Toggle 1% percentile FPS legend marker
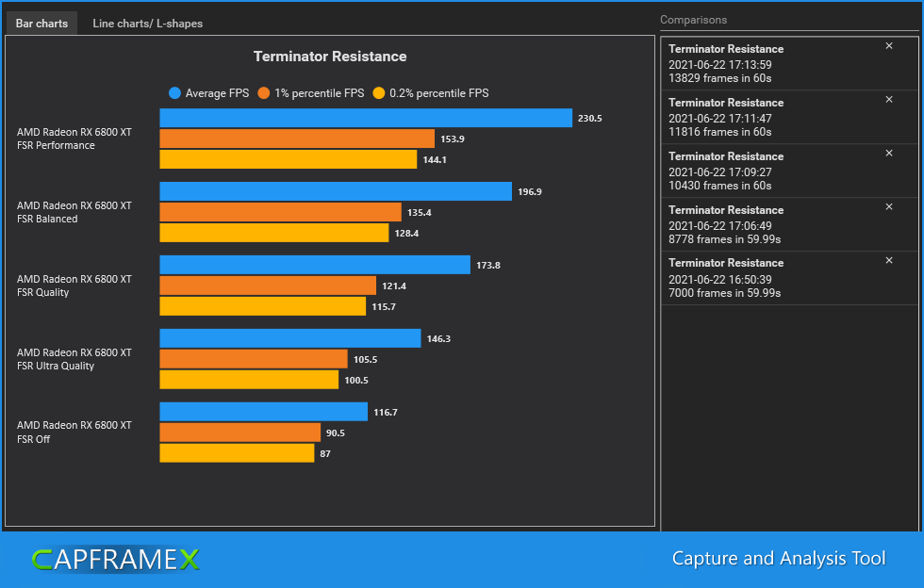 coord(263,93)
